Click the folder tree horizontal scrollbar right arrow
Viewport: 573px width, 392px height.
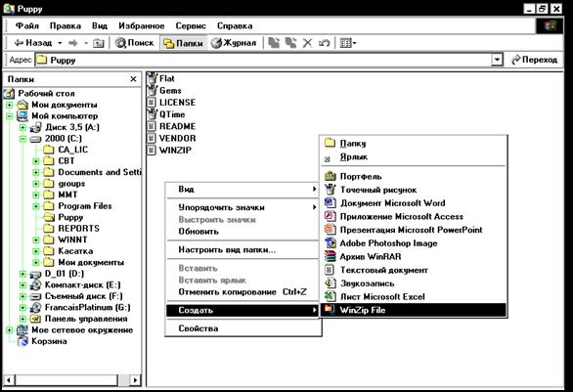[135, 380]
